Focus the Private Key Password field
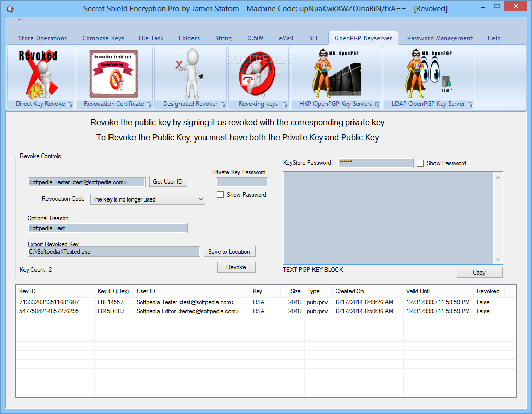Image resolution: width=532 pixels, height=414 pixels. (242, 182)
